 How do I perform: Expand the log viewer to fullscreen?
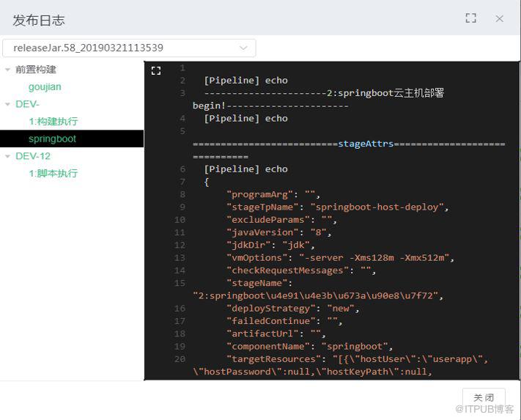pyautogui.click(x=156, y=70)
